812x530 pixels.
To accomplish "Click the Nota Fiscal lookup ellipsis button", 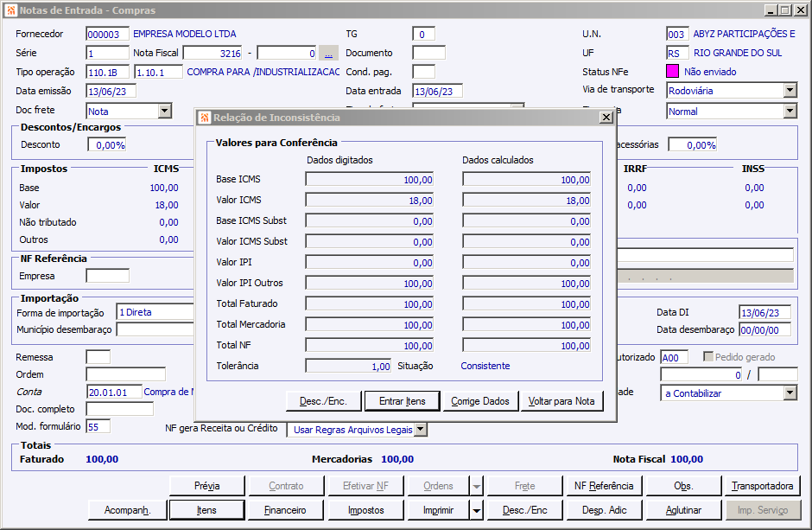I will [328, 53].
